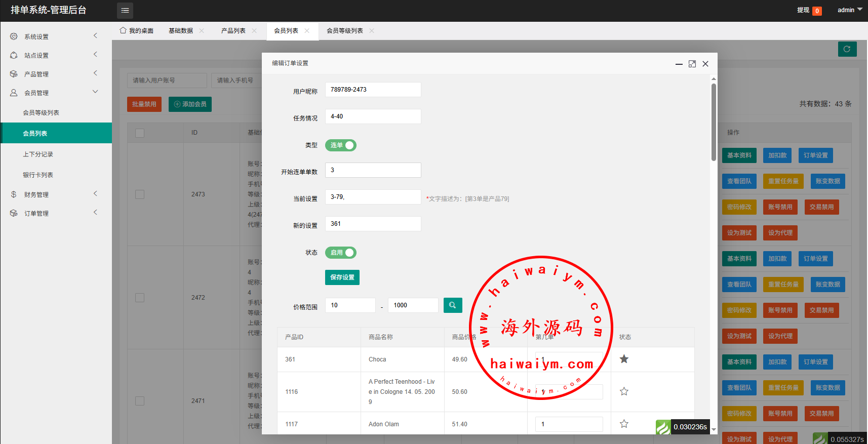Click the 保存设置 button

(x=342, y=277)
